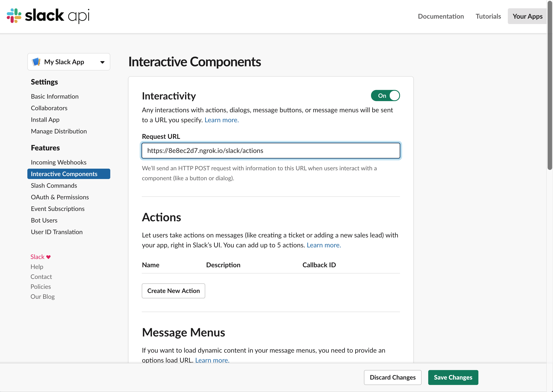Image resolution: width=553 pixels, height=392 pixels.
Task: Click the Create New Action button
Action: [173, 291]
